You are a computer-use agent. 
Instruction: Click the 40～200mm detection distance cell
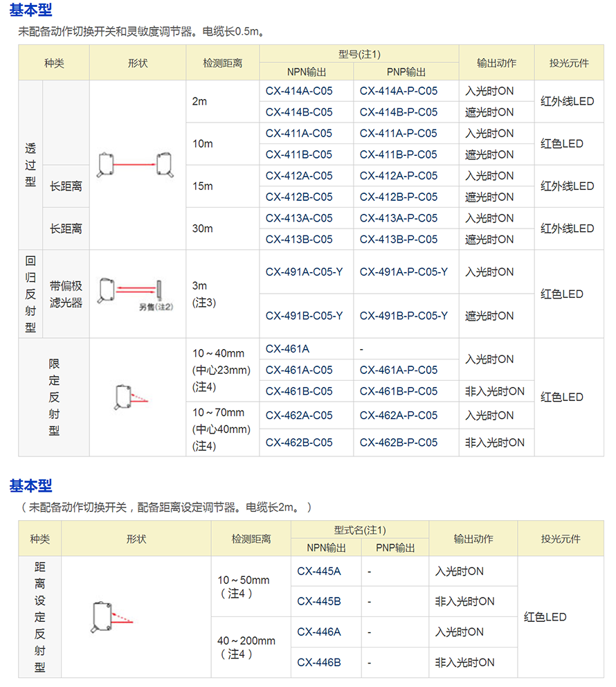pos(246,647)
